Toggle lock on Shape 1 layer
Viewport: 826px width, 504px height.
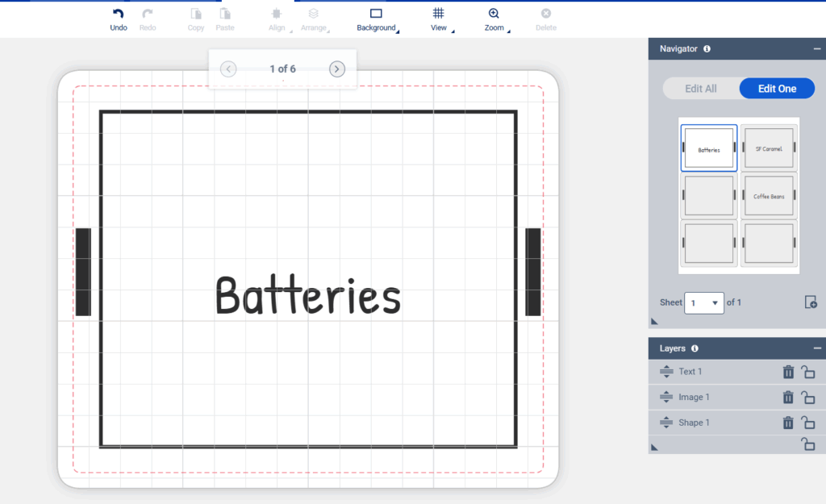pos(807,423)
